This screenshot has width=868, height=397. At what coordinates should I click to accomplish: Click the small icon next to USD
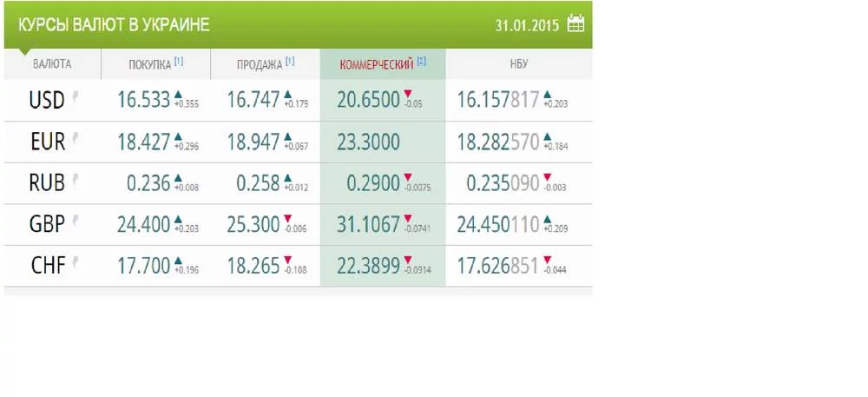tap(76, 99)
